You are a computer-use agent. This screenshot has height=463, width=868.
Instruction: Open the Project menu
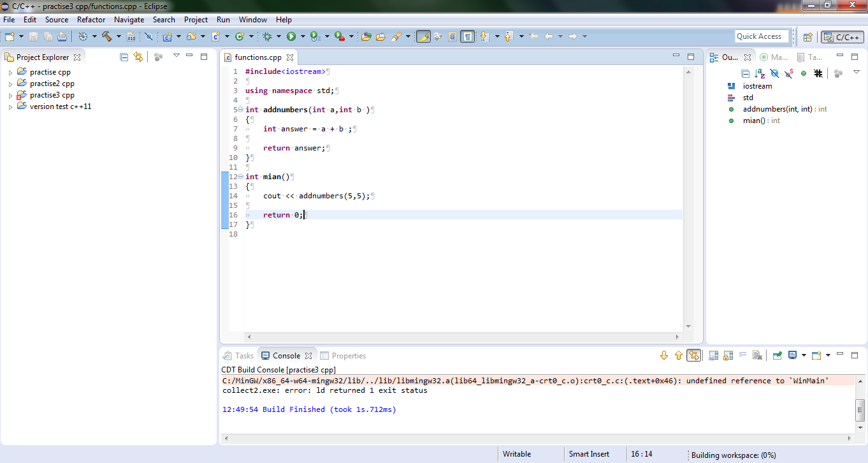click(196, 20)
